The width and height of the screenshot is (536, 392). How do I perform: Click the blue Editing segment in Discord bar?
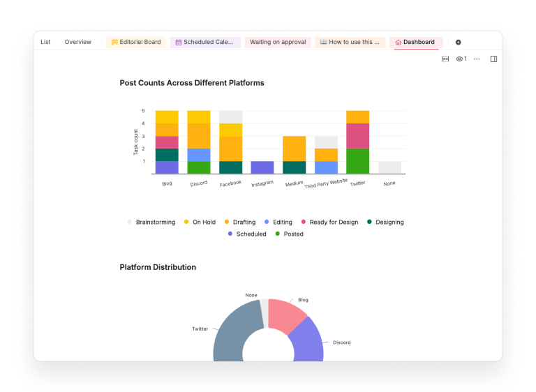[199, 155]
